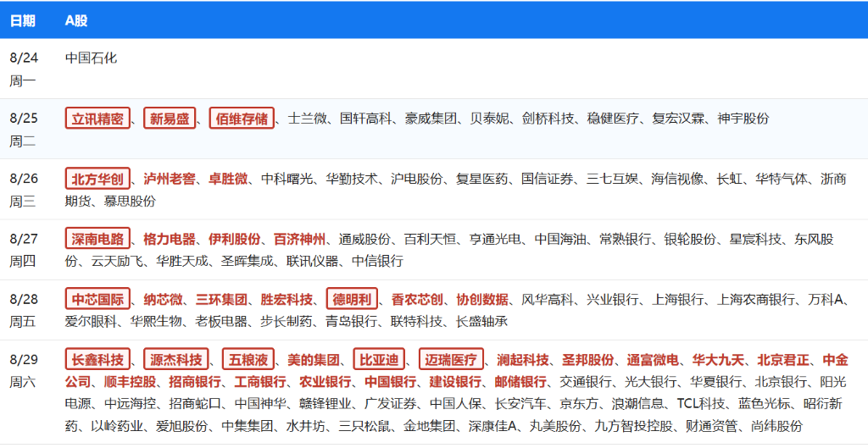Viewport: 868px width, 448px height.
Task: Click 赣锋锂业 in the 8/29 row
Action: coord(326,404)
